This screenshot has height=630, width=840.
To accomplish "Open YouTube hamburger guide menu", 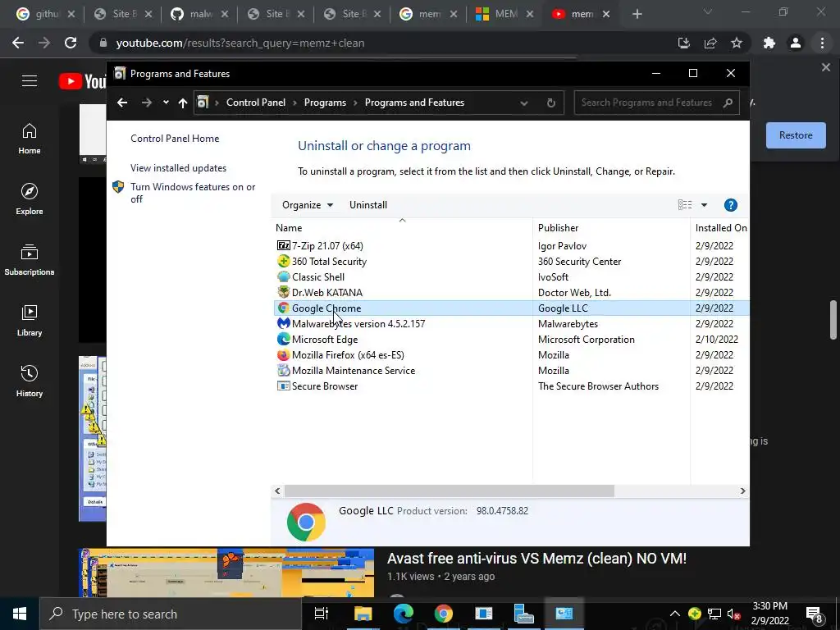I will click(30, 81).
